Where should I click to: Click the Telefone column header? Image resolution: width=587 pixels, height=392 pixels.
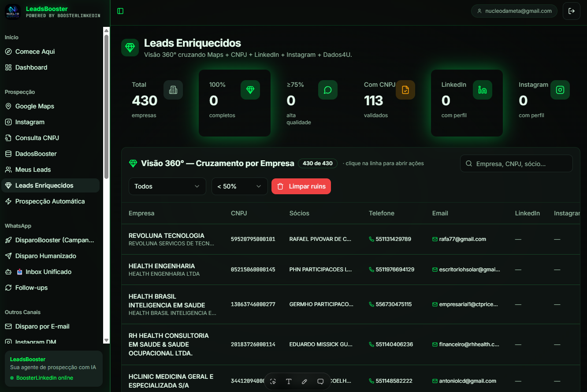tap(382, 213)
